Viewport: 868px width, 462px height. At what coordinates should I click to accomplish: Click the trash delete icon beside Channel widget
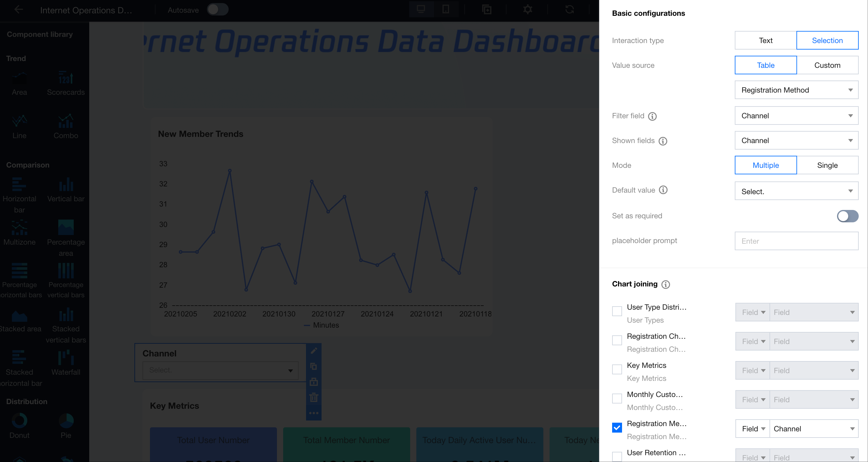pos(314,397)
